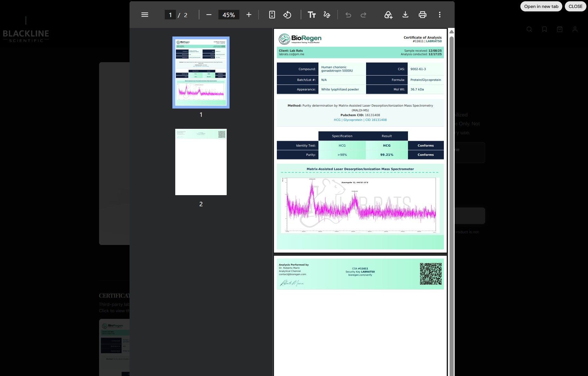This screenshot has width=588, height=376.
Task: Click the 36.7 kDa molecular weight value
Action: (417, 89)
